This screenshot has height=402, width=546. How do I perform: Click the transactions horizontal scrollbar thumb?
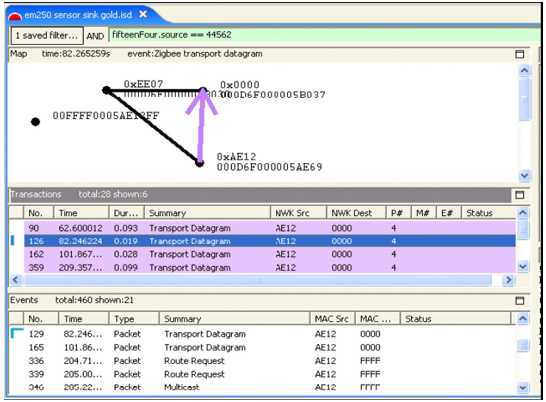258,280
